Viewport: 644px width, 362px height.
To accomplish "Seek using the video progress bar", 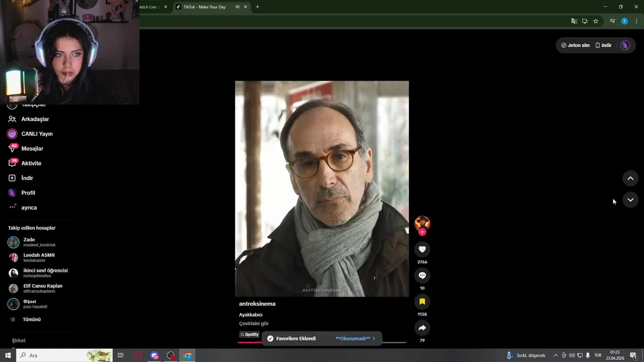I will tap(322, 342).
